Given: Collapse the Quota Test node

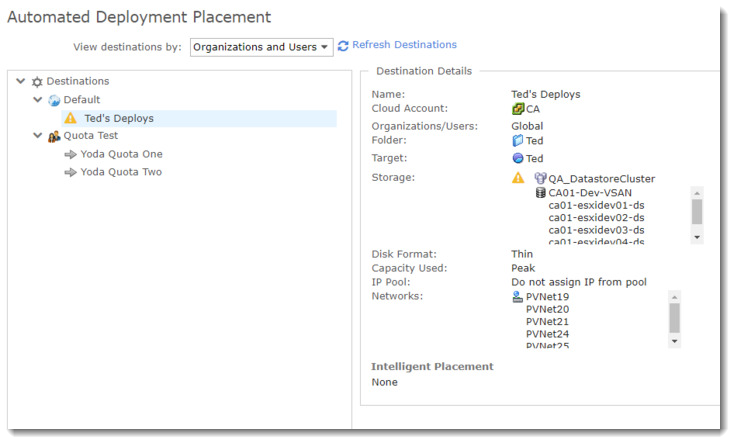Looking at the screenshot, I should (38, 135).
